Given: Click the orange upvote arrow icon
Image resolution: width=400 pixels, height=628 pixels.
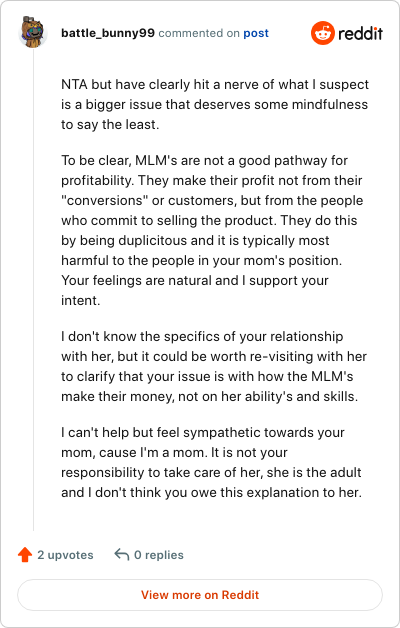Looking at the screenshot, I should [x=25, y=555].
